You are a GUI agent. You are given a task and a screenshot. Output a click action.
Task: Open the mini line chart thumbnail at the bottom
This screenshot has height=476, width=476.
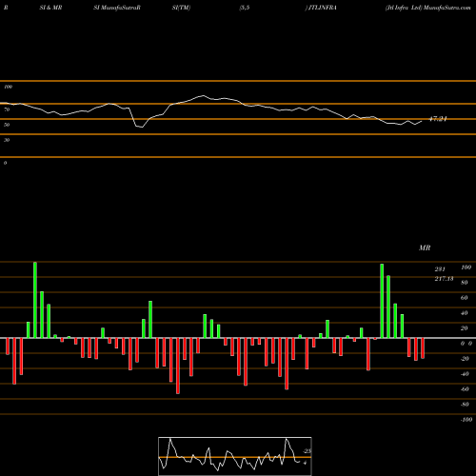pos(235,456)
